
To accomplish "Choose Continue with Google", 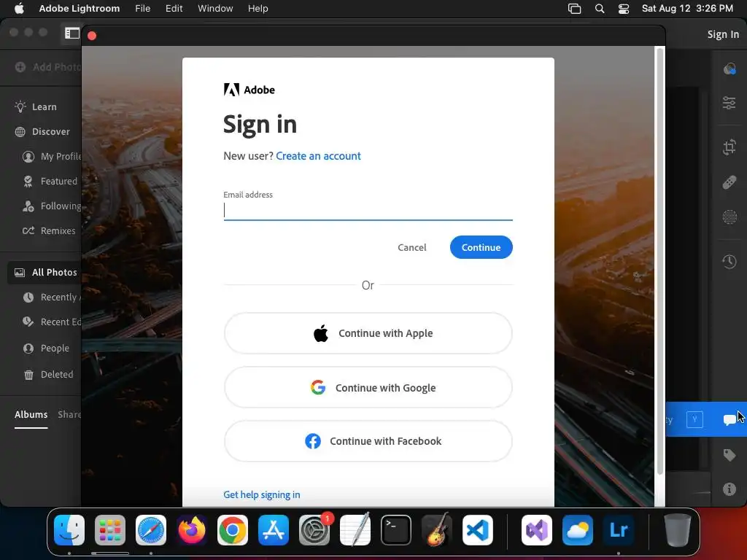I will pyautogui.click(x=368, y=388).
